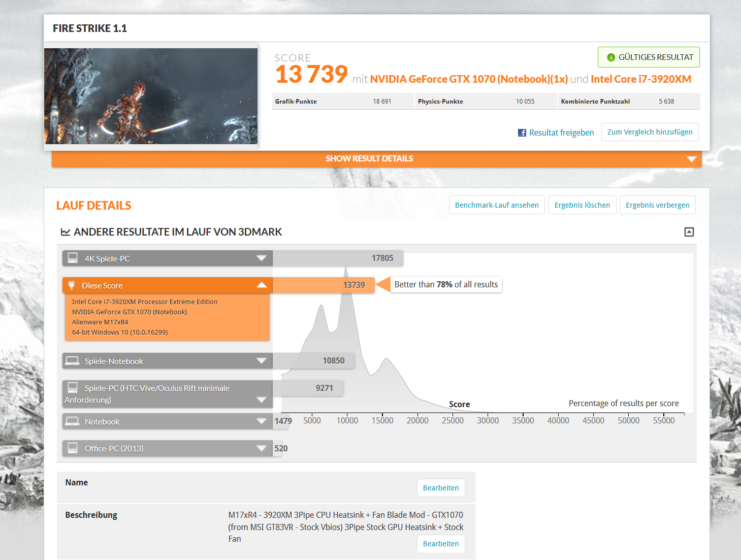Click the trophy icon in Diese Score

(x=72, y=285)
